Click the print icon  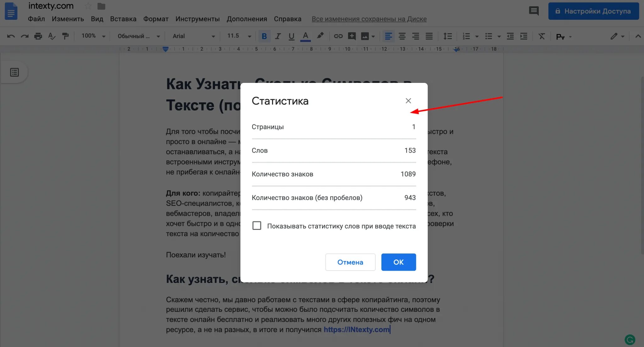tap(38, 36)
